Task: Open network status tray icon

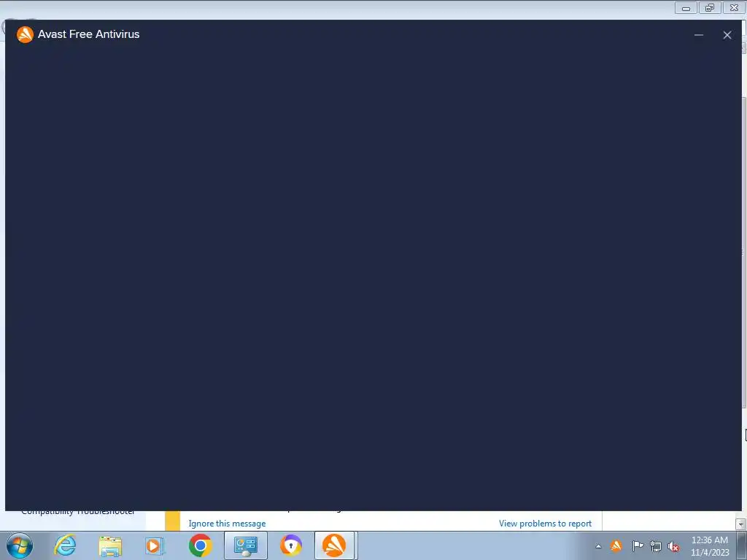Action: pos(656,546)
